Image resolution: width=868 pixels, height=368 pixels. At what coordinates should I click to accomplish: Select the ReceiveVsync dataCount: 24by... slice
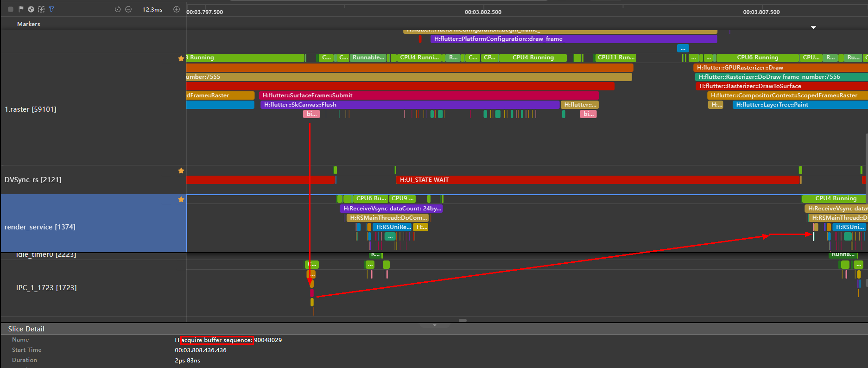pyautogui.click(x=391, y=209)
